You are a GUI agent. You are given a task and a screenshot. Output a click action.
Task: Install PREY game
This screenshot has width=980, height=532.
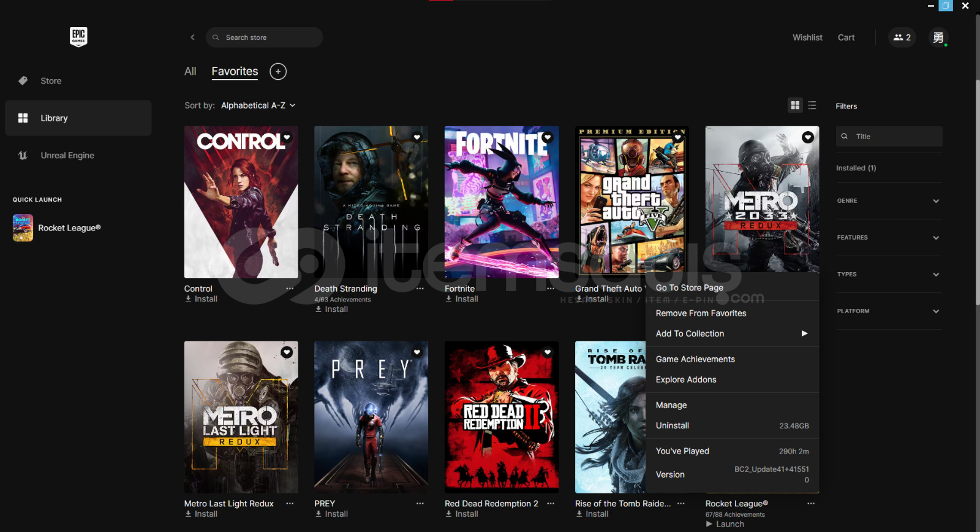coord(331,514)
